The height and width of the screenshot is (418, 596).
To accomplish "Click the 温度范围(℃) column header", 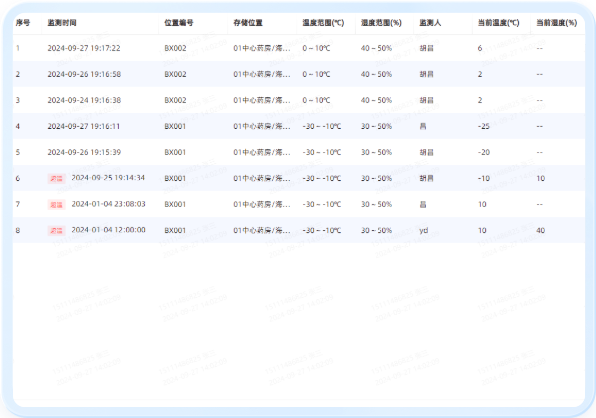I will 323,23.
